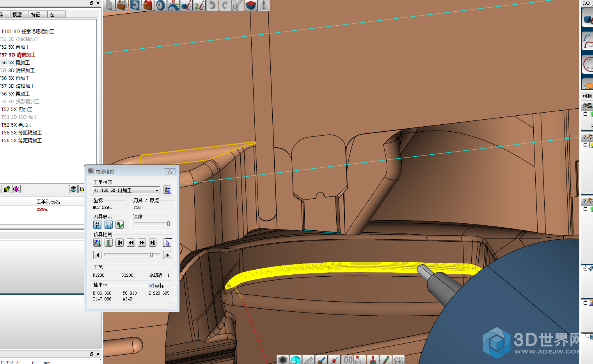Select the 229a job list entry
The image size is (593, 364).
click(42, 209)
